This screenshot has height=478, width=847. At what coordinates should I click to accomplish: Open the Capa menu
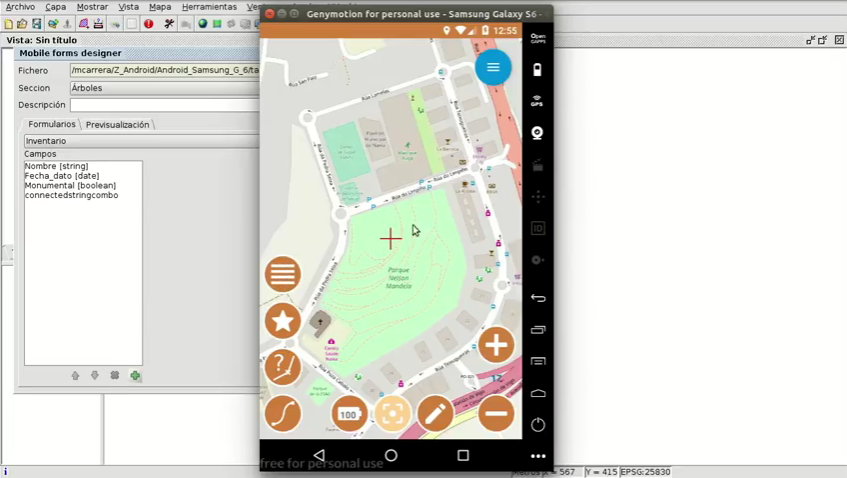(55, 7)
